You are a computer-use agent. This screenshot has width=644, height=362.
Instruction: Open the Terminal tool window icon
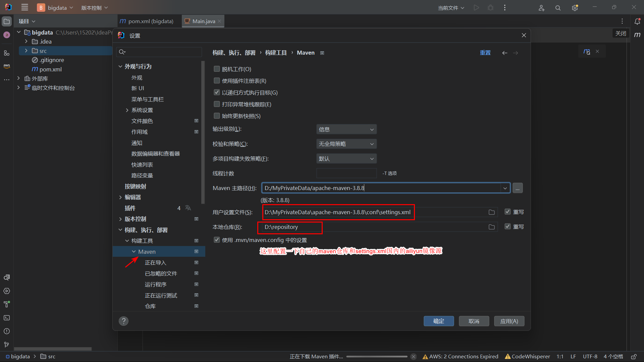click(7, 318)
